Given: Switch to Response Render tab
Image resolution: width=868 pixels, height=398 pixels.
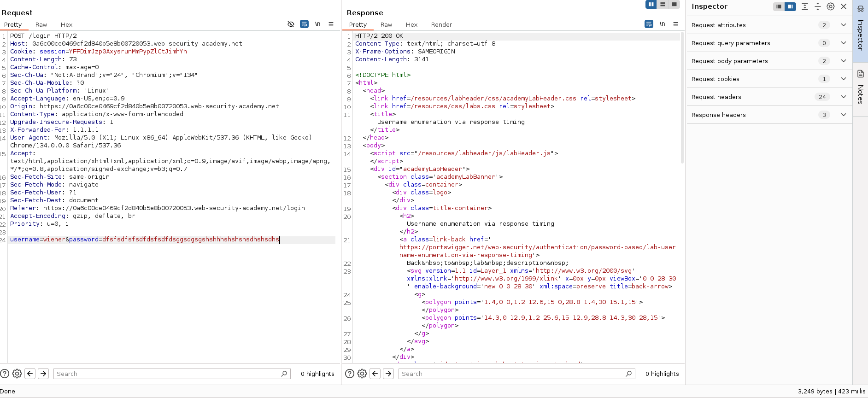Looking at the screenshot, I should point(441,25).
